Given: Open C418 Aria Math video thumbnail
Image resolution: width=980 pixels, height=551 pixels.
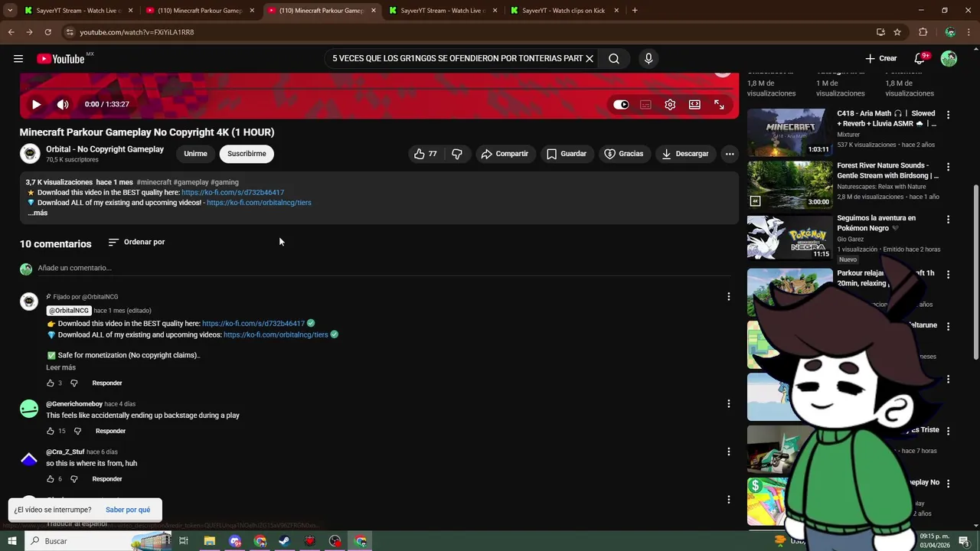Looking at the screenshot, I should pos(789,132).
